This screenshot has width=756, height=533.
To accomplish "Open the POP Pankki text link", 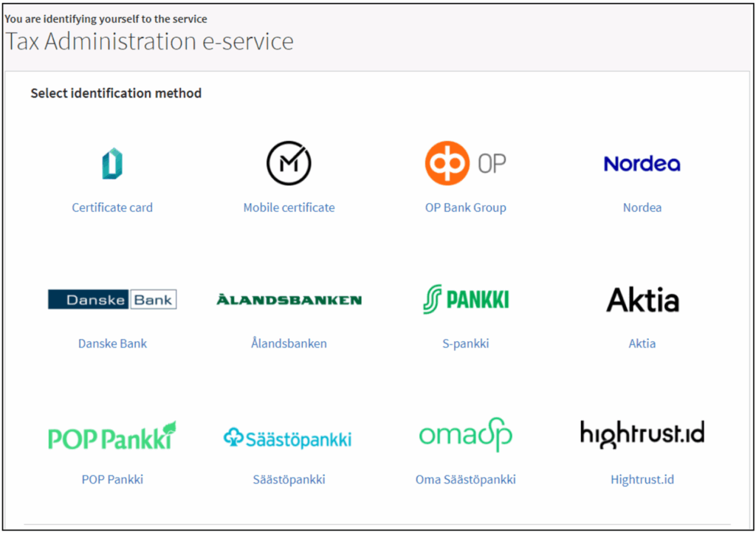I will pyautogui.click(x=112, y=480).
